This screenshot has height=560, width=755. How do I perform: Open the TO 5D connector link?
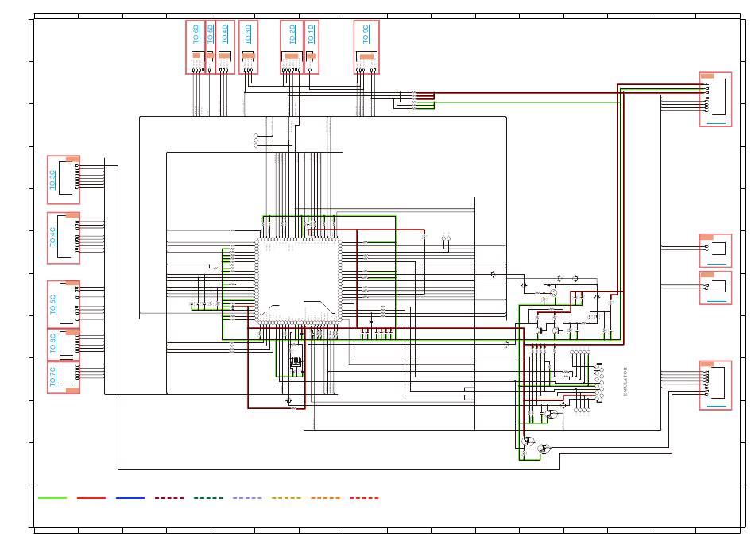(x=211, y=35)
